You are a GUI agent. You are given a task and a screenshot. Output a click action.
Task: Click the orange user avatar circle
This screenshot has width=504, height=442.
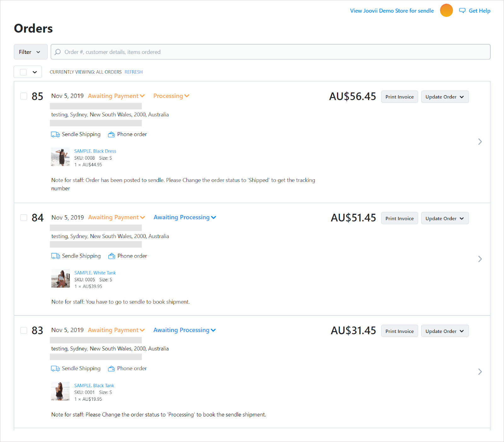[446, 10]
